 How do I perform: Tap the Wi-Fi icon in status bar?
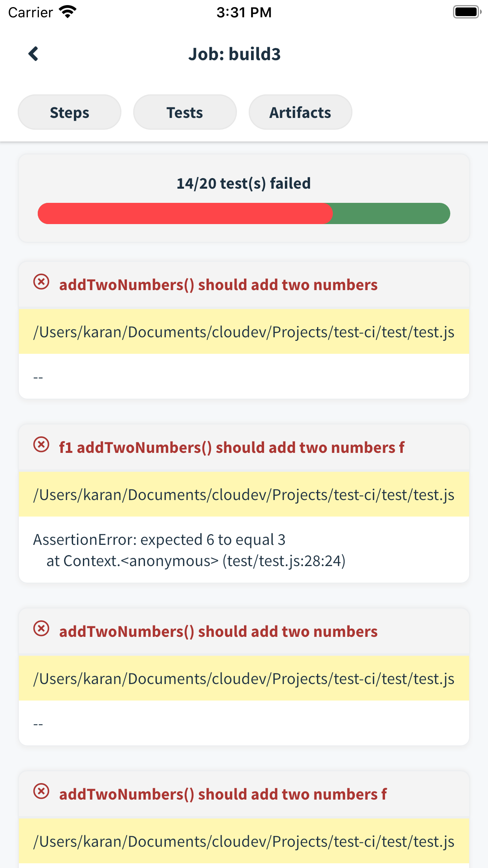pyautogui.click(x=68, y=11)
